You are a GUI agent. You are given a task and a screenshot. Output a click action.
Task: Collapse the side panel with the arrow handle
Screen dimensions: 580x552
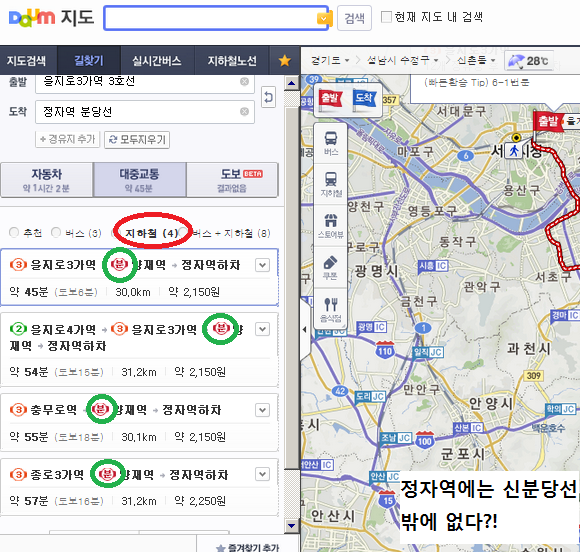coord(305,329)
